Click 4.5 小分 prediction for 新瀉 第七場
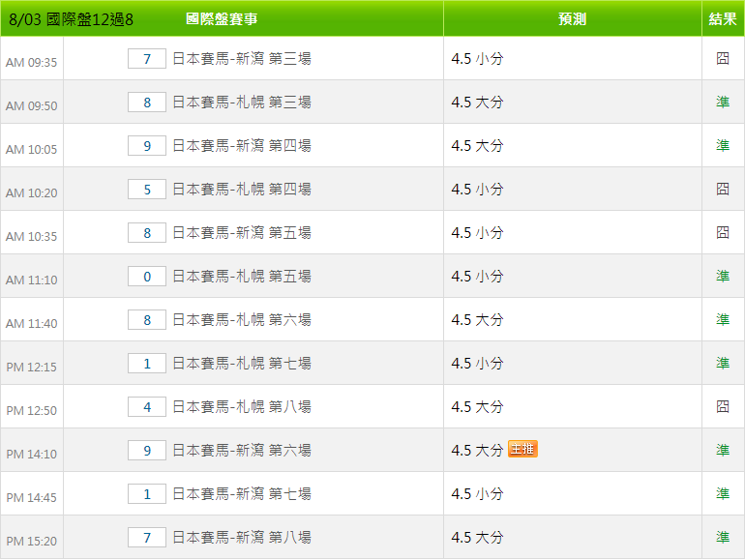 click(x=478, y=494)
